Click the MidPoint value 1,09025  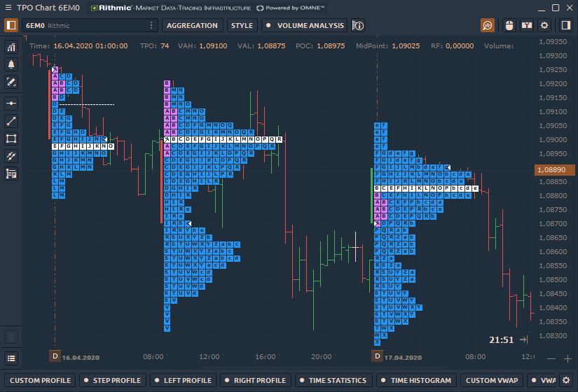pos(406,46)
